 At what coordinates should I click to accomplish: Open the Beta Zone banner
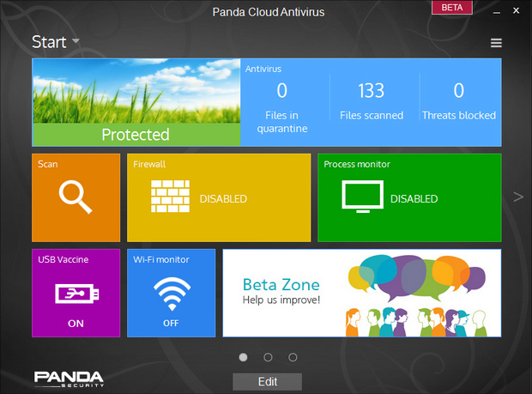(x=362, y=293)
